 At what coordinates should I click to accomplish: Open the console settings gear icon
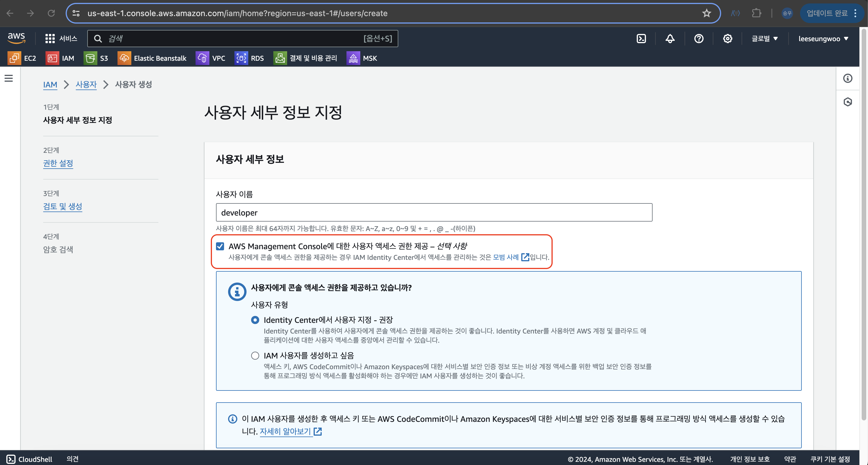pyautogui.click(x=727, y=39)
